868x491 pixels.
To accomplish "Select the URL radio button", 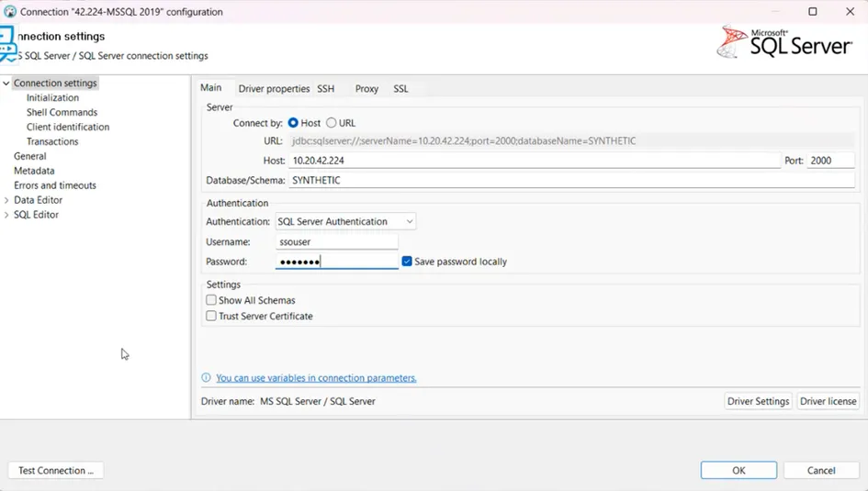I will click(331, 123).
